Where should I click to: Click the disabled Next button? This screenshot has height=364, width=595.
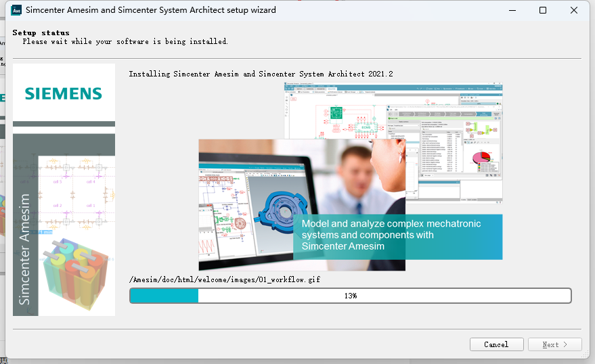(555, 344)
